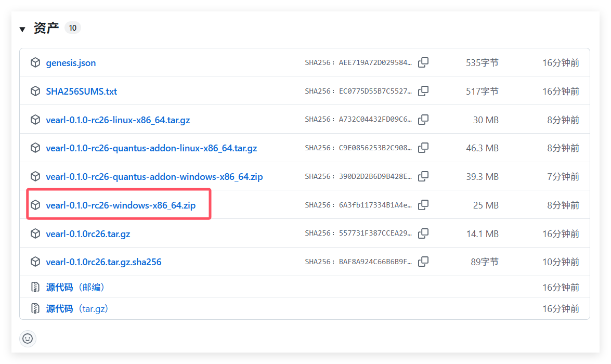Copy SHA256 of quantus-addon-windows zip
Viewport: 611px width, 364px height.
coord(423,176)
